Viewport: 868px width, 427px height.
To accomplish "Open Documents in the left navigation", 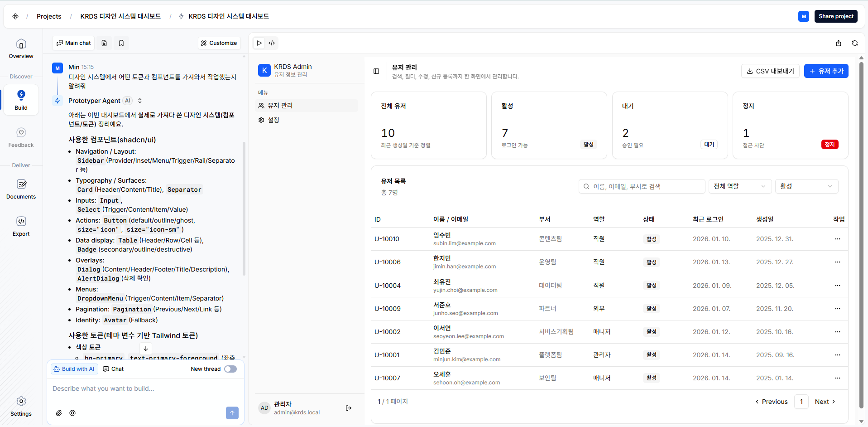I will pyautogui.click(x=21, y=189).
